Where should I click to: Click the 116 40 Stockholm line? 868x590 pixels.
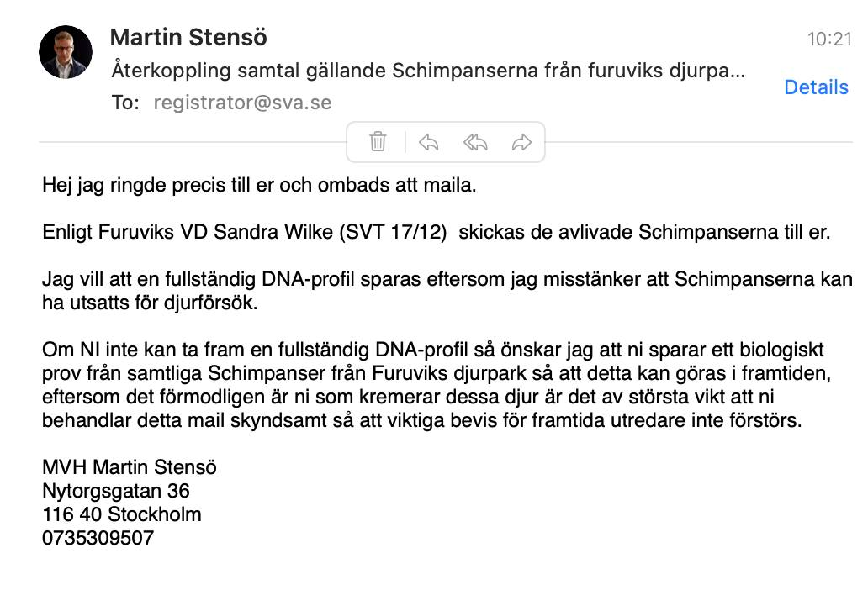pos(122,514)
